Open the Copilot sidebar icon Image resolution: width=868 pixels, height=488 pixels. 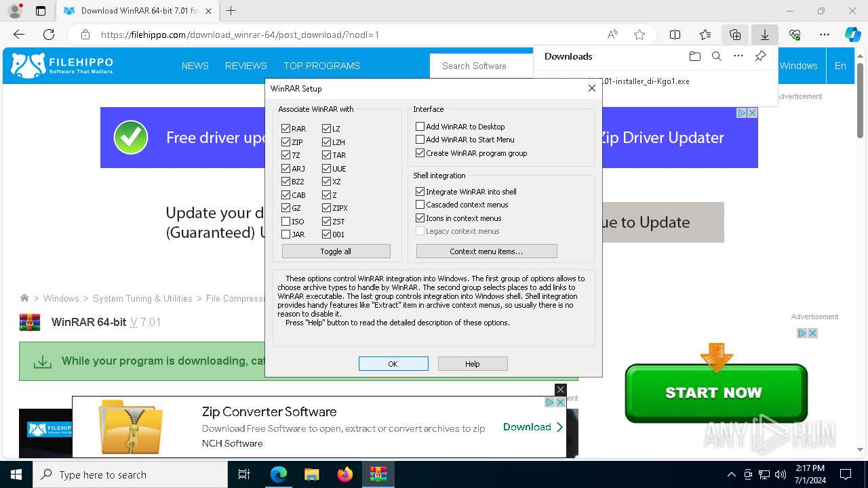pyautogui.click(x=852, y=35)
